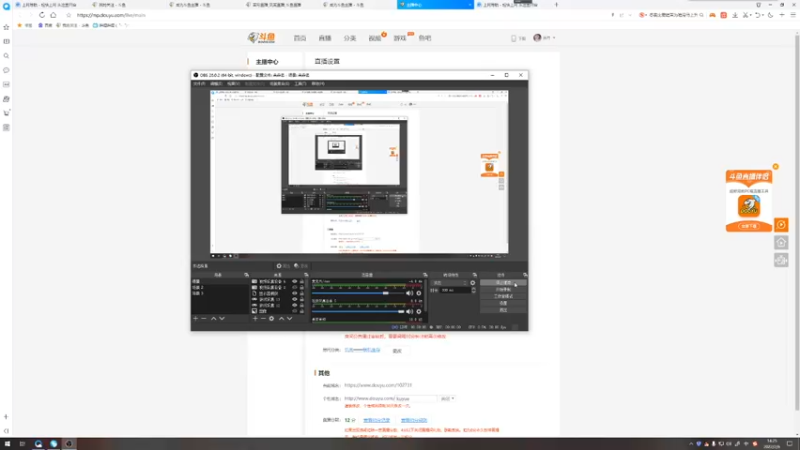Screen dimensions: 800x450
Task: Open the dropdown next to custom domain field
Action: pos(447,398)
